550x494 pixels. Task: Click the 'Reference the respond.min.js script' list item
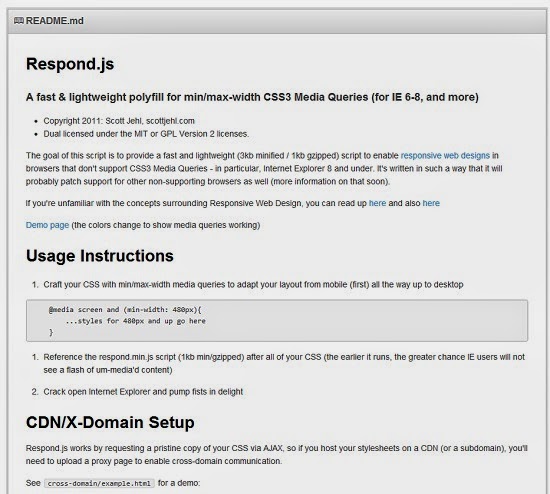(284, 363)
